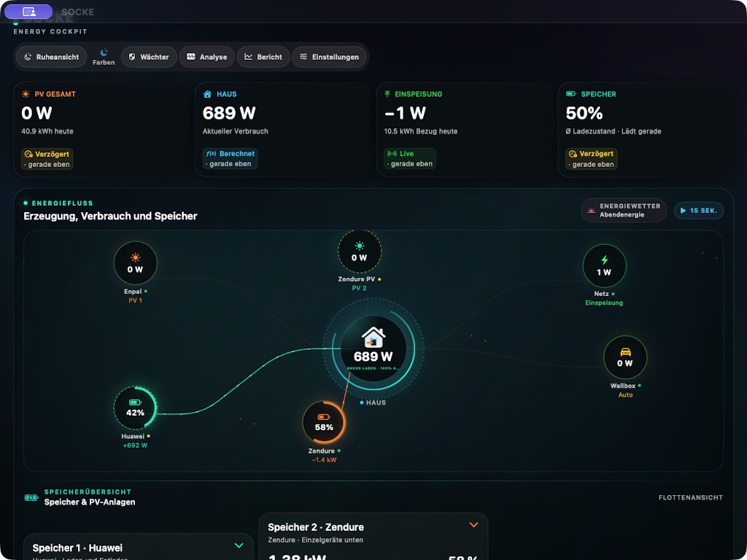Open the Wächter section
Viewport: 747px width, 560px height.
tap(149, 57)
